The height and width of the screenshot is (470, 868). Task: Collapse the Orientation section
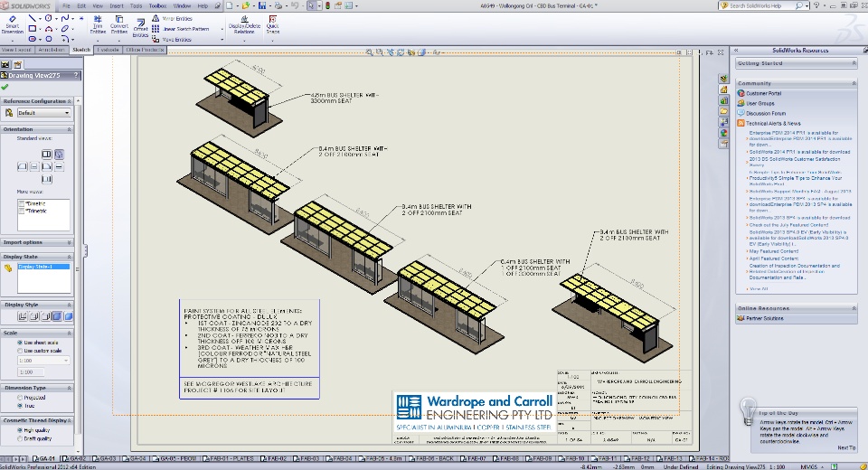[x=70, y=129]
